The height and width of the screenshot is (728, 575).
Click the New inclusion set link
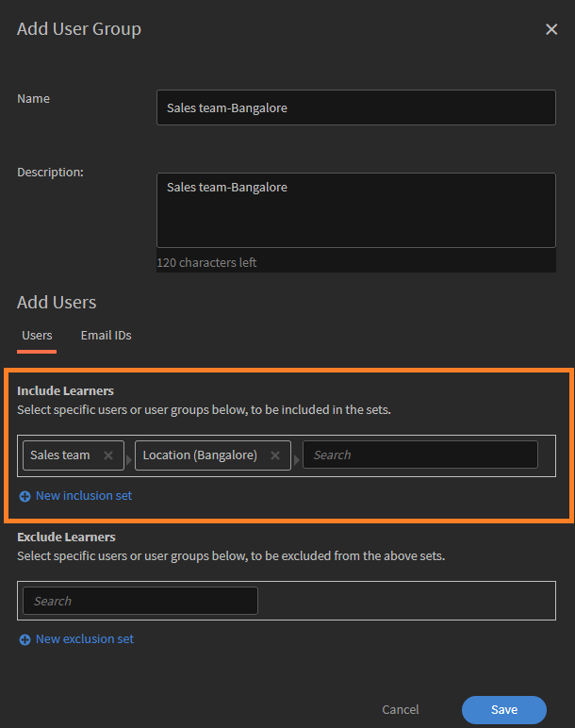(84, 496)
